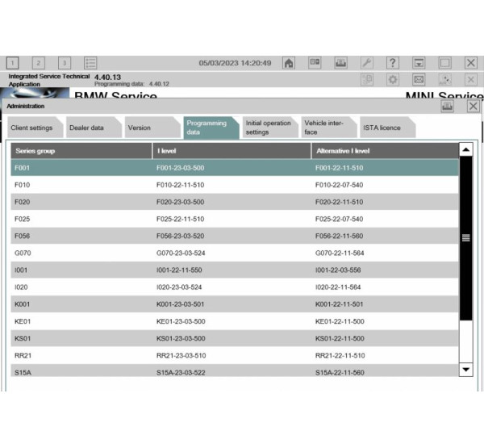Click the scrollbar thumb grip
Image resolution: width=484 pixels, height=448 pixels.
pyautogui.click(x=465, y=237)
